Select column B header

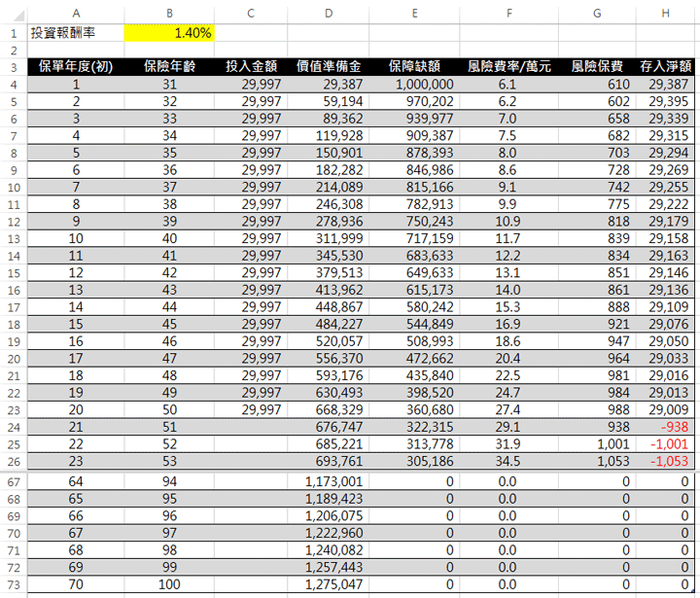tap(169, 14)
